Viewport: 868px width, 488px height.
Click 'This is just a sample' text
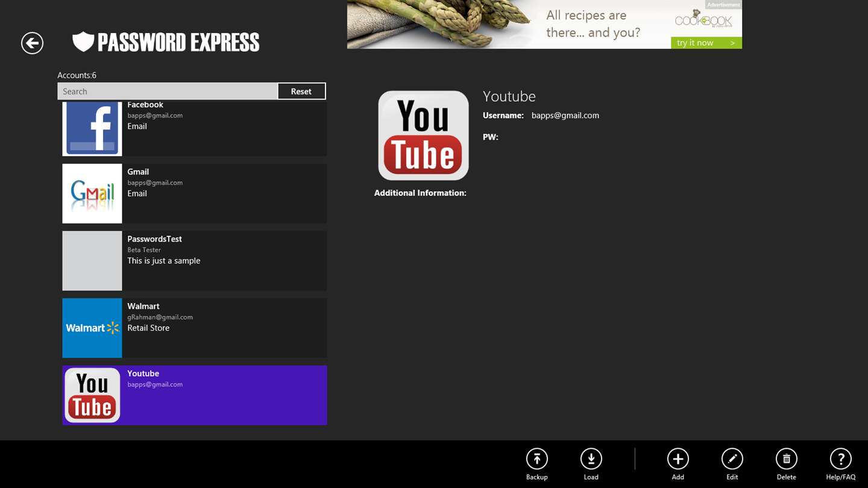pyautogui.click(x=163, y=261)
